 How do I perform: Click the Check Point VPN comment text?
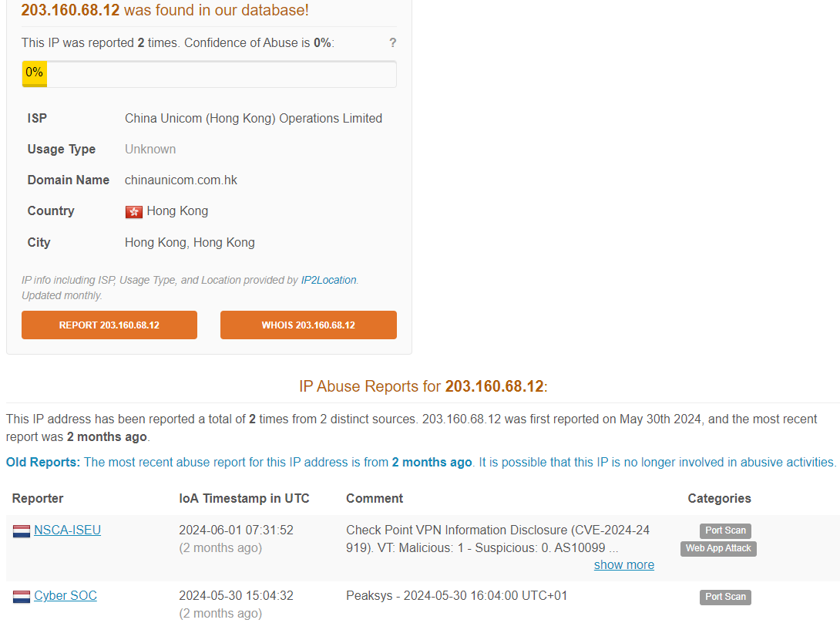[x=498, y=539]
